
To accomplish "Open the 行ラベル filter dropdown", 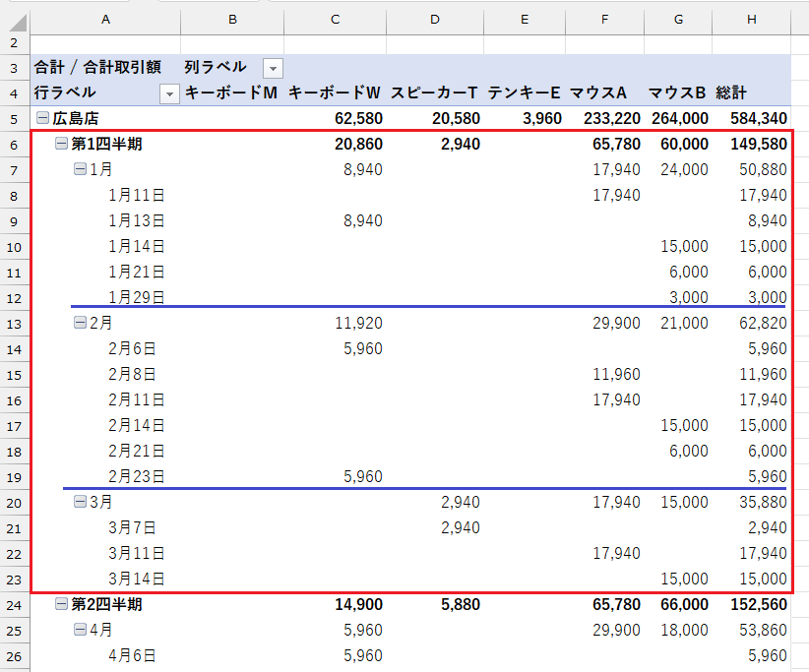I will tap(169, 93).
